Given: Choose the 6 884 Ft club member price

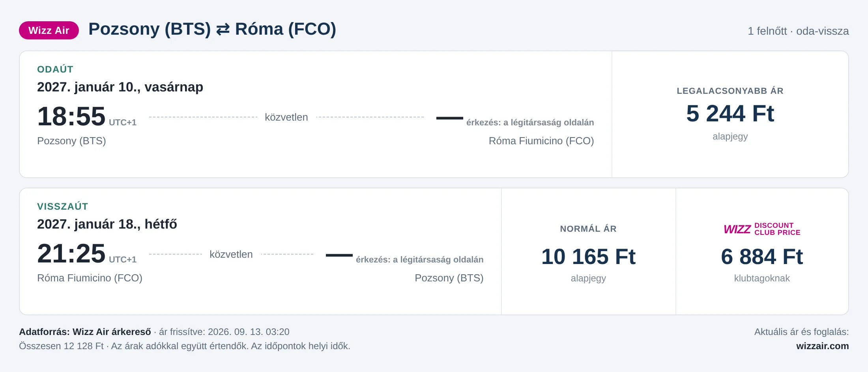Looking at the screenshot, I should tap(762, 257).
